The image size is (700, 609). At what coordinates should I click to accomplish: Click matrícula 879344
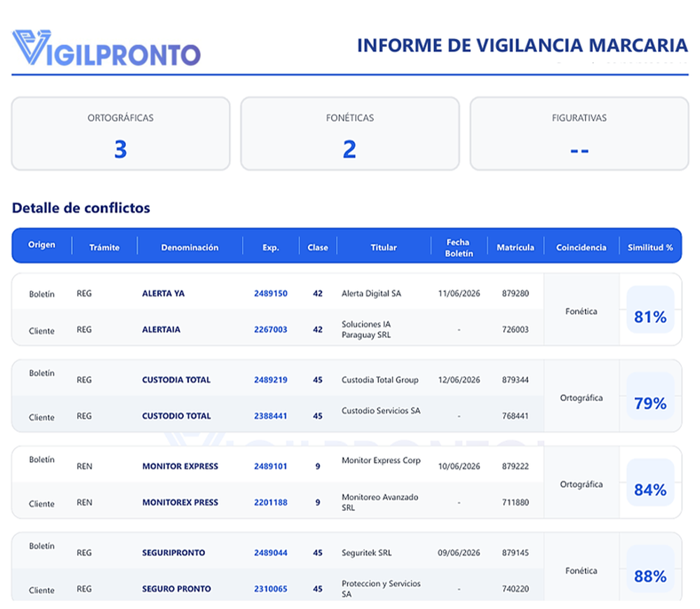click(515, 380)
